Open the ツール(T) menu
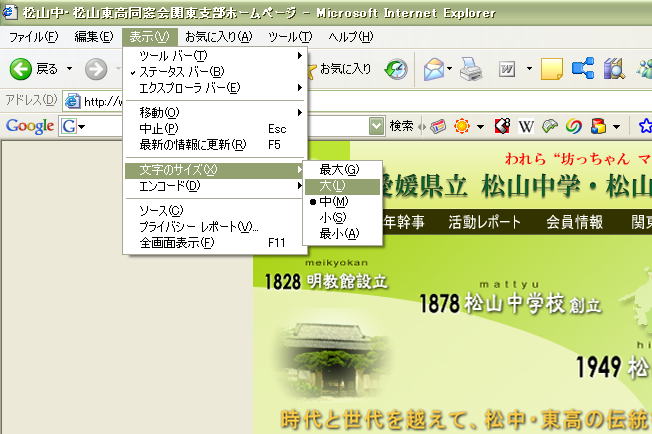This screenshot has height=434, width=652. 290,37
